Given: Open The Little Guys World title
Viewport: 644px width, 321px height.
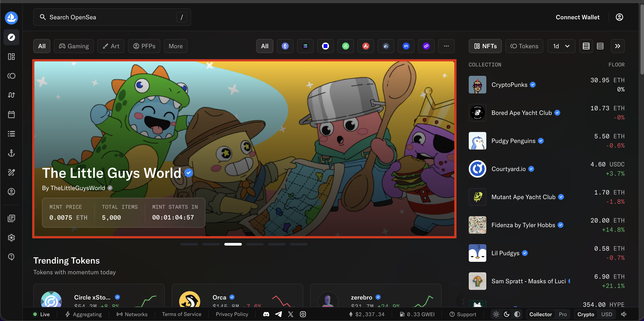Looking at the screenshot, I should 111,173.
